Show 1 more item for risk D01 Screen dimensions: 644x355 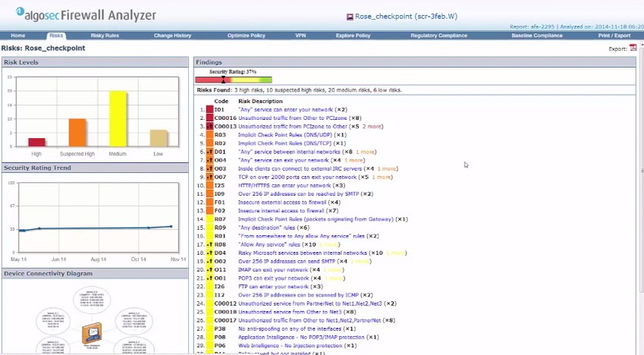click(x=365, y=152)
